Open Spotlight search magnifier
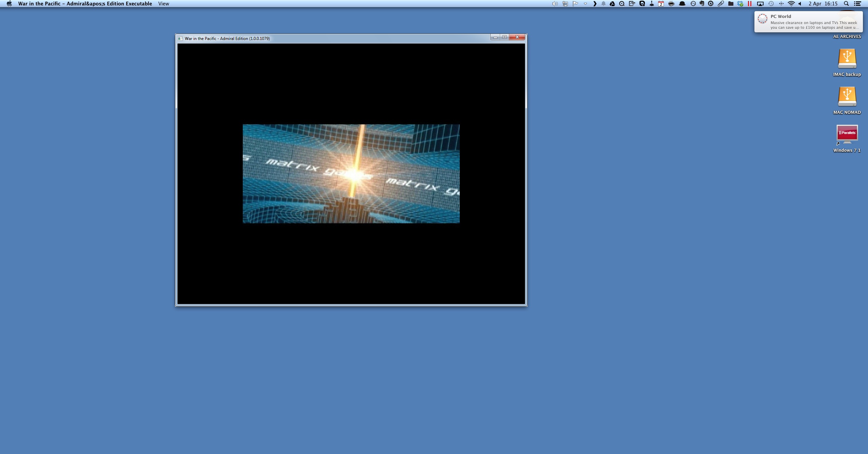 846,4
